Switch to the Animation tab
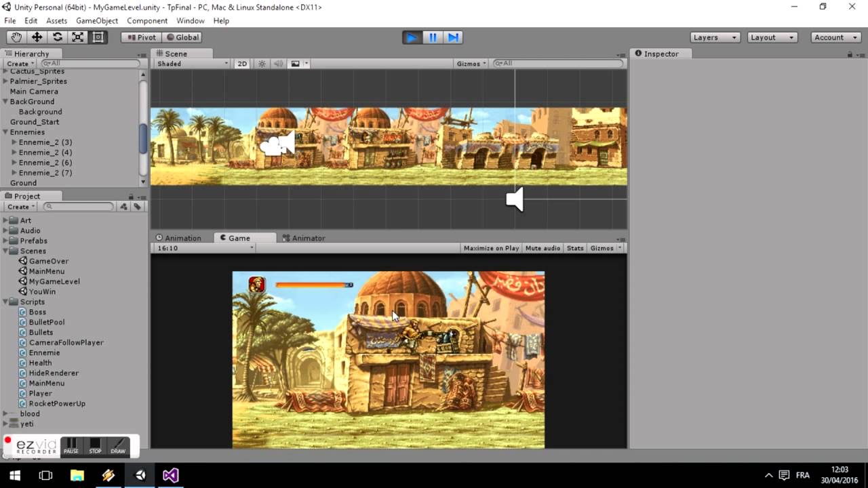This screenshot has height=488, width=868. point(179,238)
